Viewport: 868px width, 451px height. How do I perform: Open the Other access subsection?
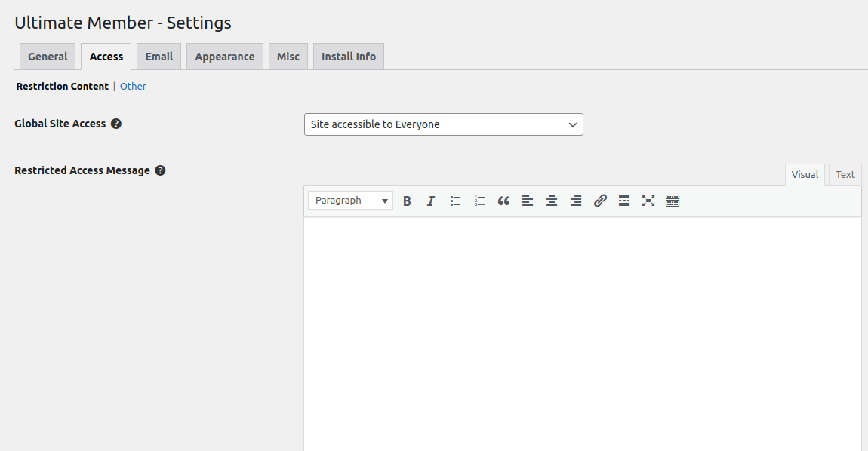click(133, 86)
